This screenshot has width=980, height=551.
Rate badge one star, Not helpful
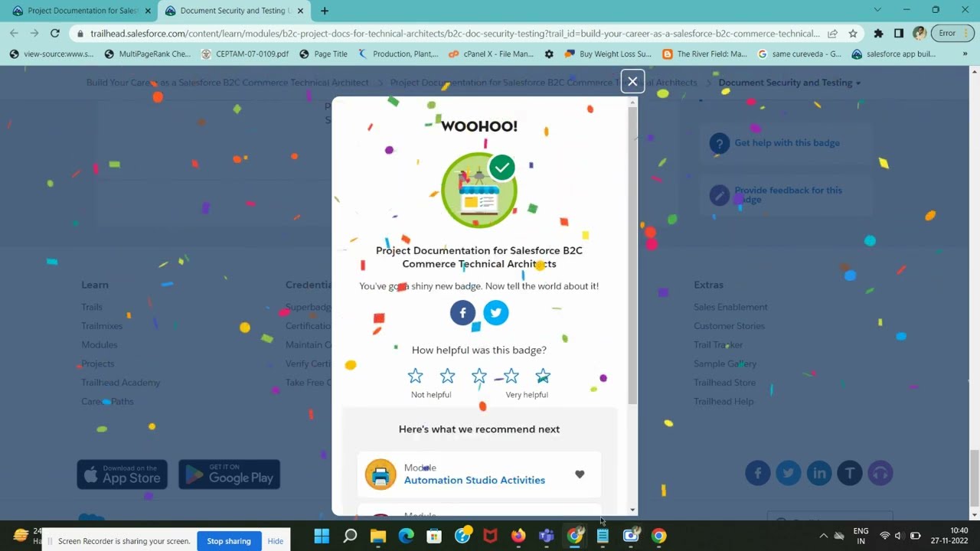point(415,376)
